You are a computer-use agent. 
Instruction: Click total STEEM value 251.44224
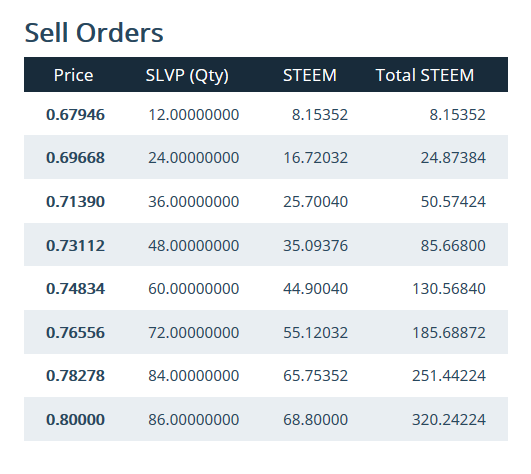coord(449,375)
